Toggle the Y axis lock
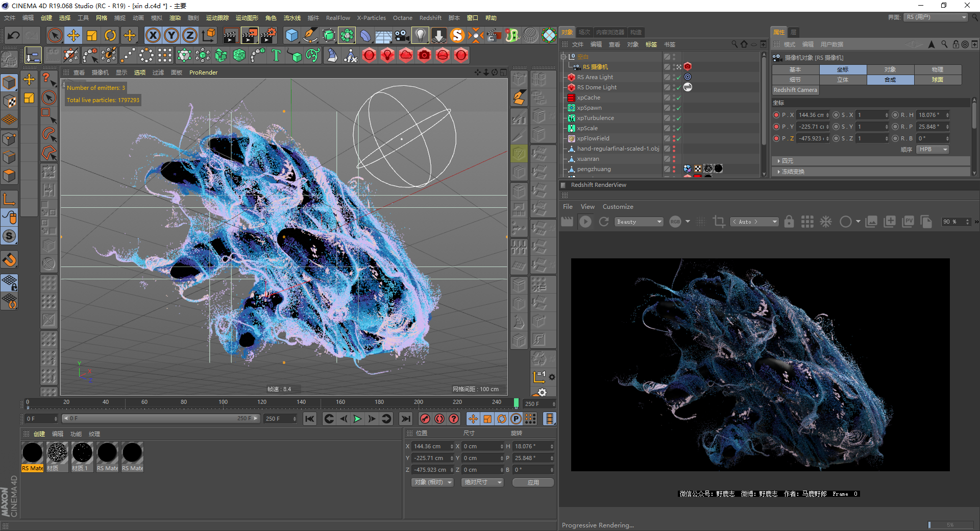 (x=171, y=35)
